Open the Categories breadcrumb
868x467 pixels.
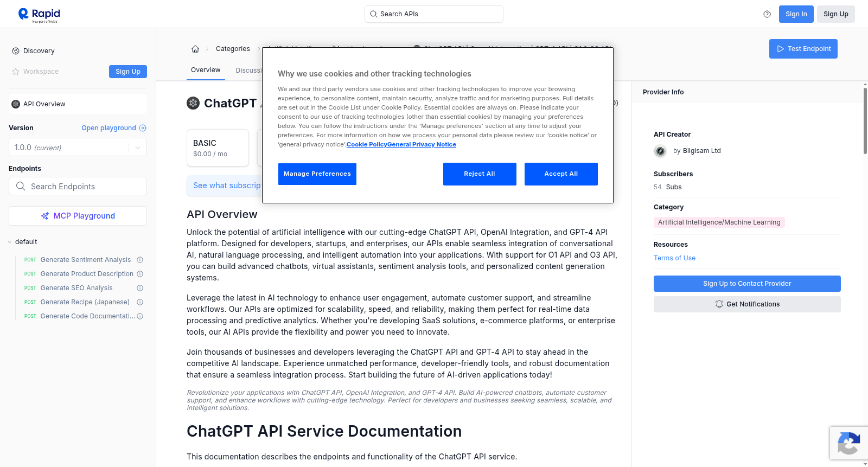tap(233, 49)
